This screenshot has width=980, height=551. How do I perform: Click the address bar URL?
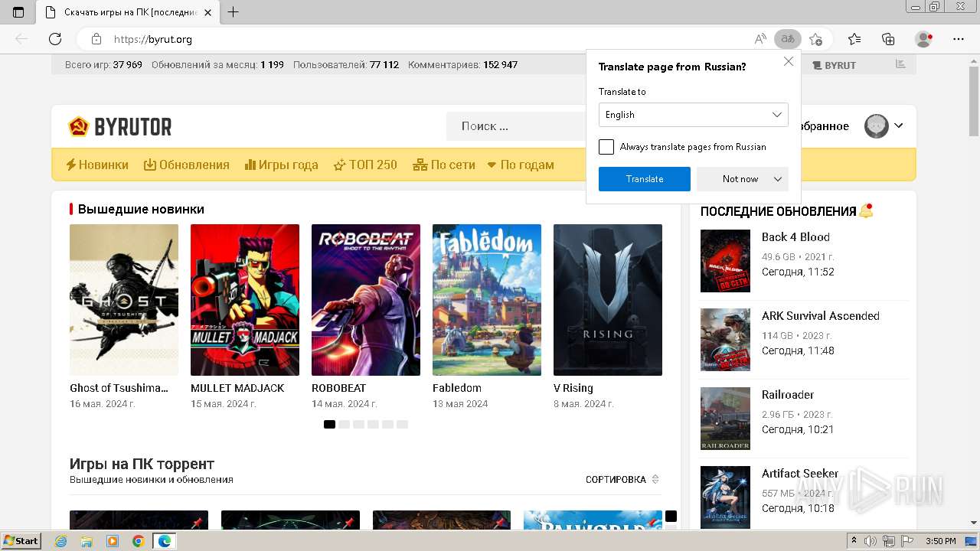coord(153,39)
